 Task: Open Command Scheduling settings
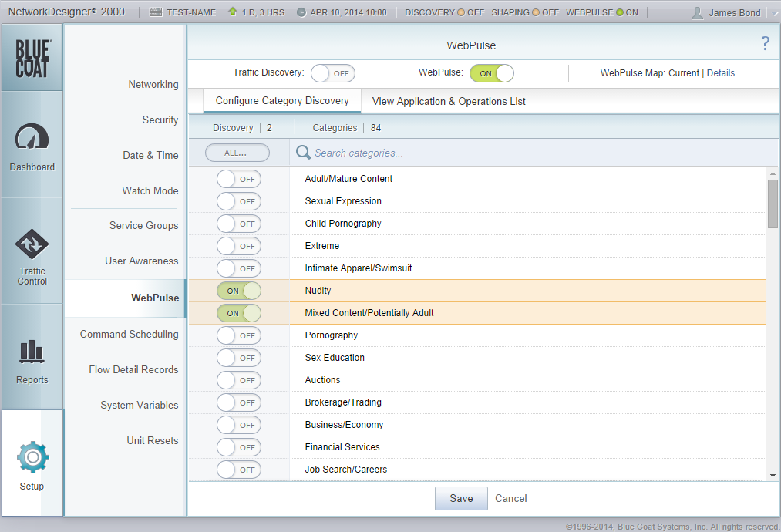129,334
